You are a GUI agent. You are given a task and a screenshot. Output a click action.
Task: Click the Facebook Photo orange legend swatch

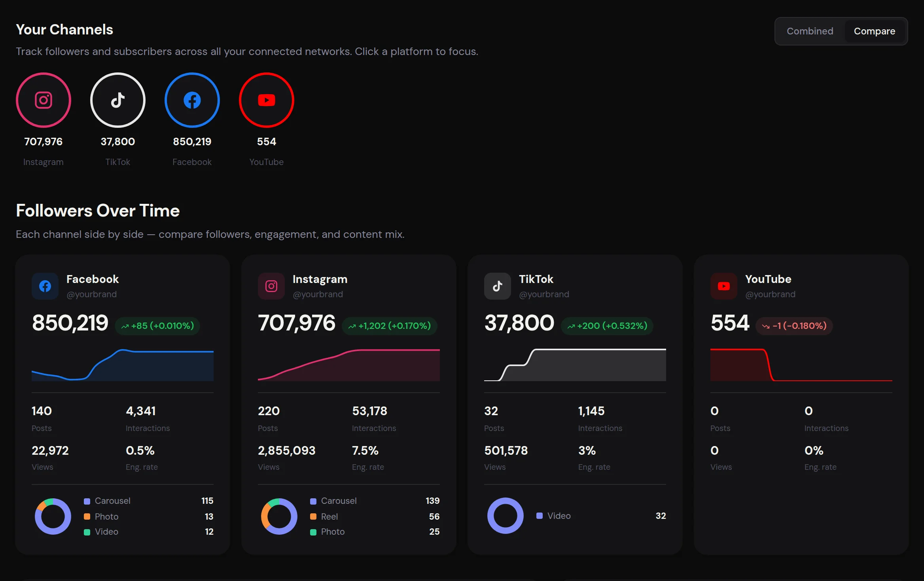pos(87,517)
